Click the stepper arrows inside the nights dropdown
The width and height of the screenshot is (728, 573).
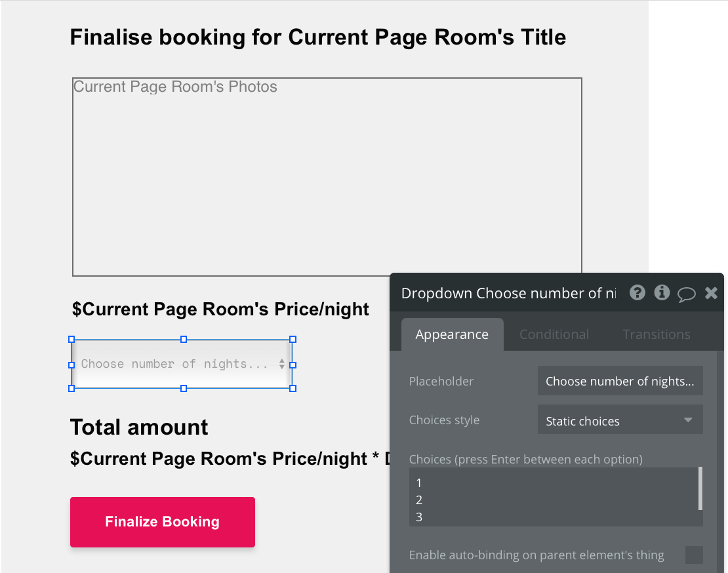[282, 364]
